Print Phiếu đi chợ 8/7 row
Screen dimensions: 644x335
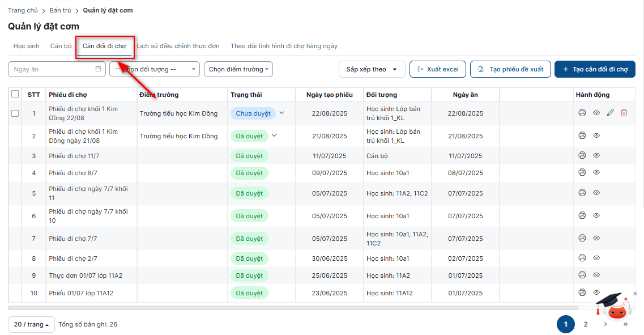[582, 173]
